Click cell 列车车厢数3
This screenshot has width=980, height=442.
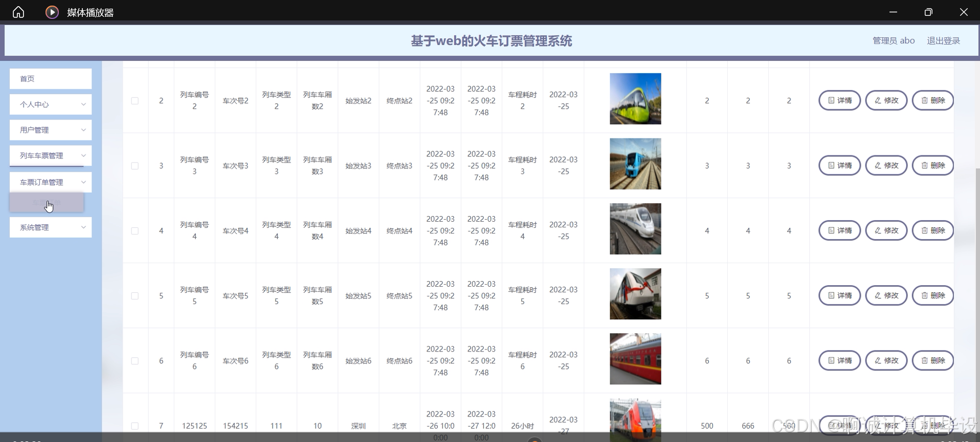pyautogui.click(x=317, y=166)
